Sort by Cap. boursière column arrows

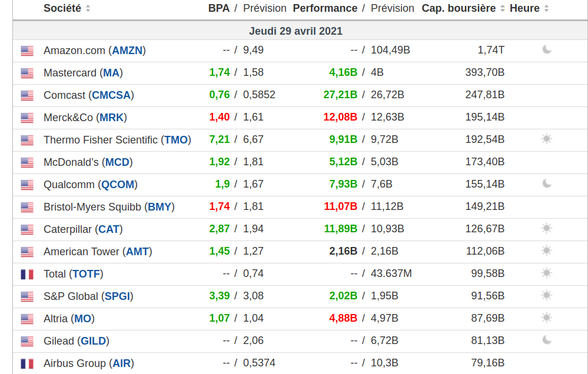pos(502,9)
